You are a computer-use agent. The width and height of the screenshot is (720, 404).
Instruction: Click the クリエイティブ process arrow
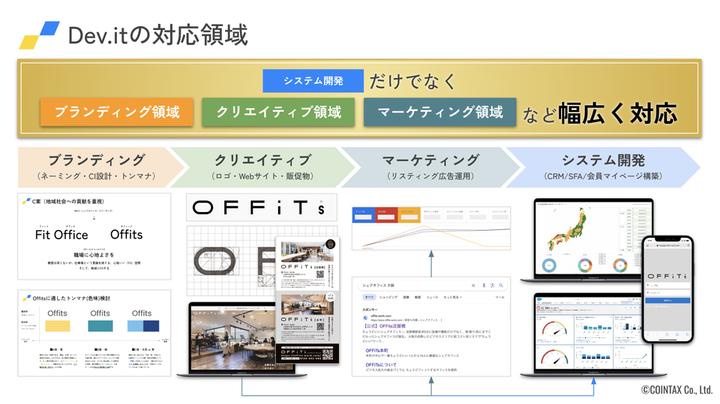click(263, 167)
